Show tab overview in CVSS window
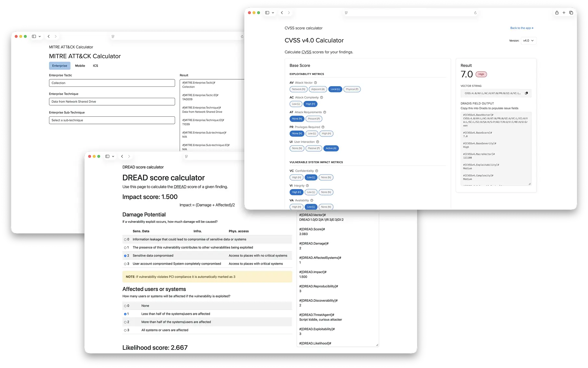 pyautogui.click(x=571, y=13)
